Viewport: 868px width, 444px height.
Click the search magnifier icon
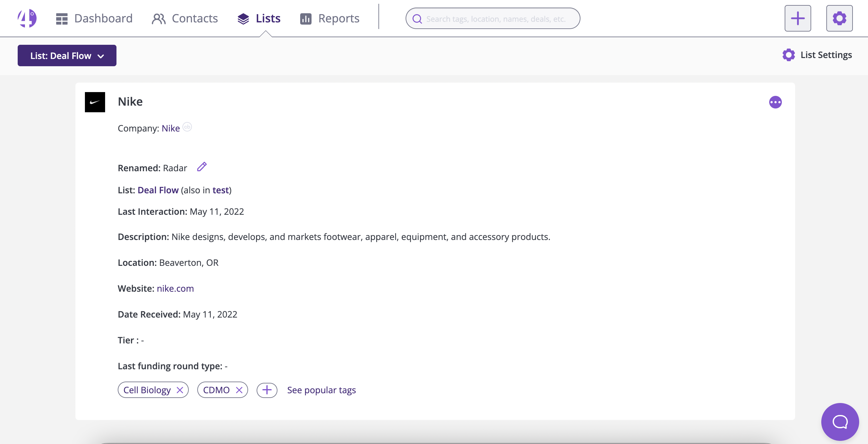[x=417, y=19]
